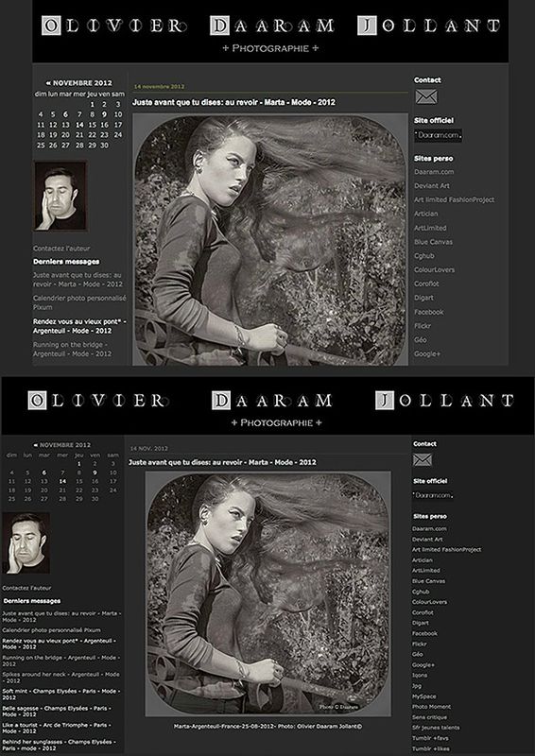This screenshot has width=535, height=756.
Task: Open the author portrait thumbnail in the upper page
Action: [x=60, y=196]
